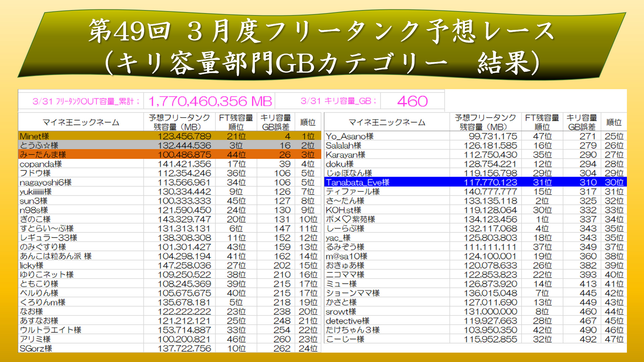Click the left マイネ王ニックネーム column header

tap(81, 122)
